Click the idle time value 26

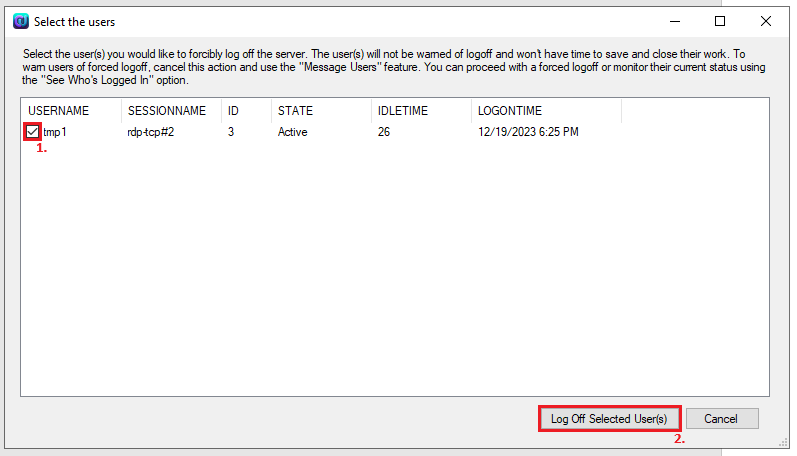click(384, 132)
